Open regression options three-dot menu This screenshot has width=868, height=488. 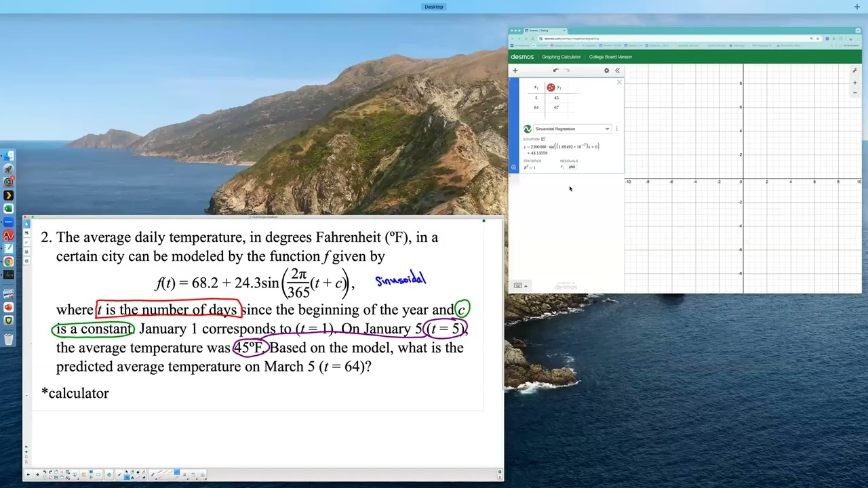click(x=616, y=129)
